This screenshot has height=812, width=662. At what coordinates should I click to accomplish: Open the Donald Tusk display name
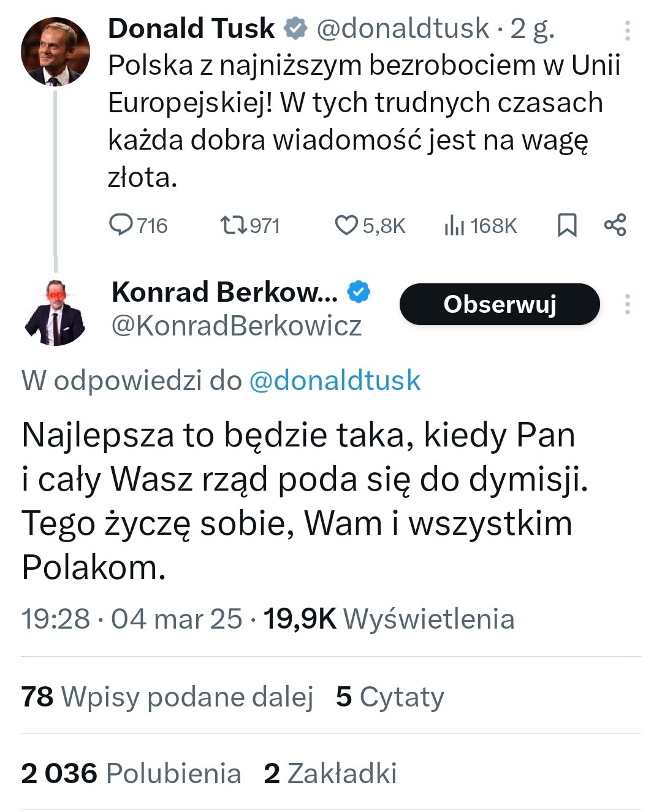coord(191,28)
